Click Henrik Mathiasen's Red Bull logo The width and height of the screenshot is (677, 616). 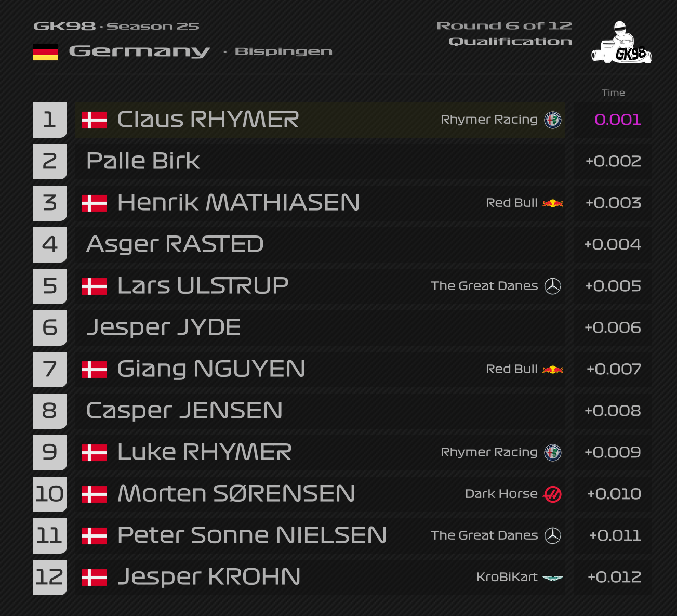coord(552,203)
